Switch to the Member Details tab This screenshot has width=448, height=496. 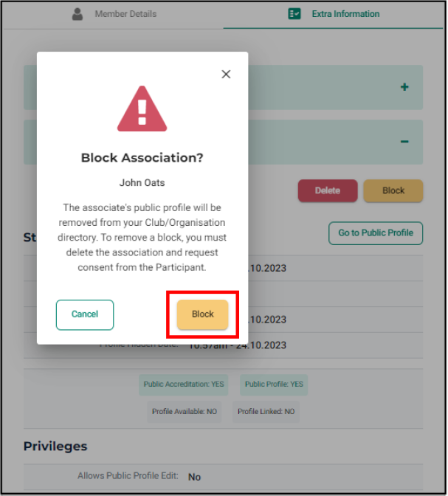coord(113,14)
